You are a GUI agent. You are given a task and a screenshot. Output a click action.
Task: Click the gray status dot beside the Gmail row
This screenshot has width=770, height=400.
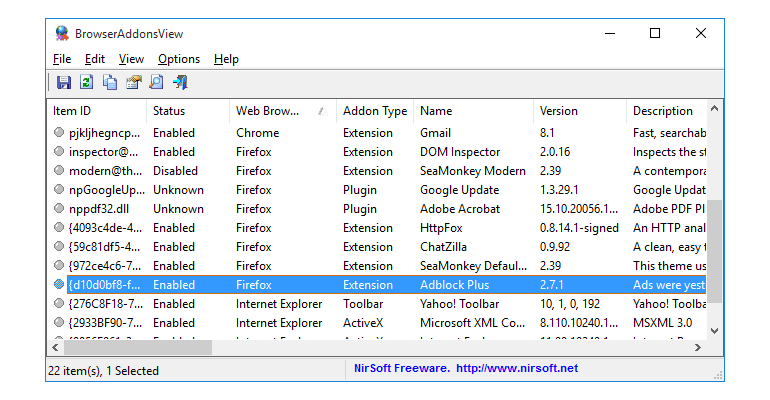[x=59, y=133]
